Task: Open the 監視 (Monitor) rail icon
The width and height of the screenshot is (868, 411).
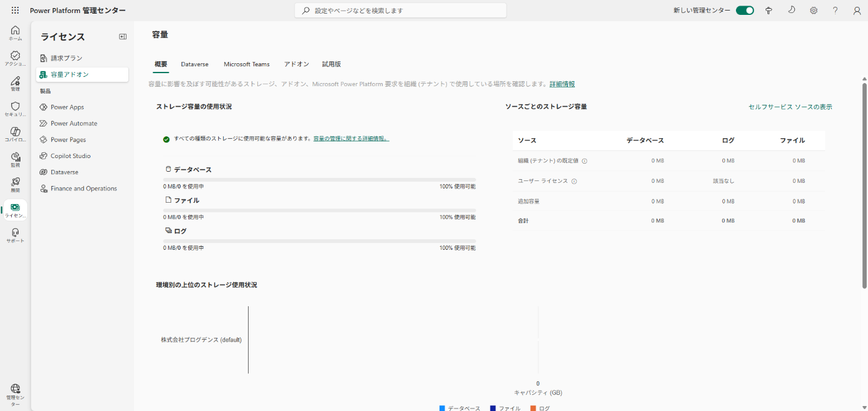Action: coord(15,160)
